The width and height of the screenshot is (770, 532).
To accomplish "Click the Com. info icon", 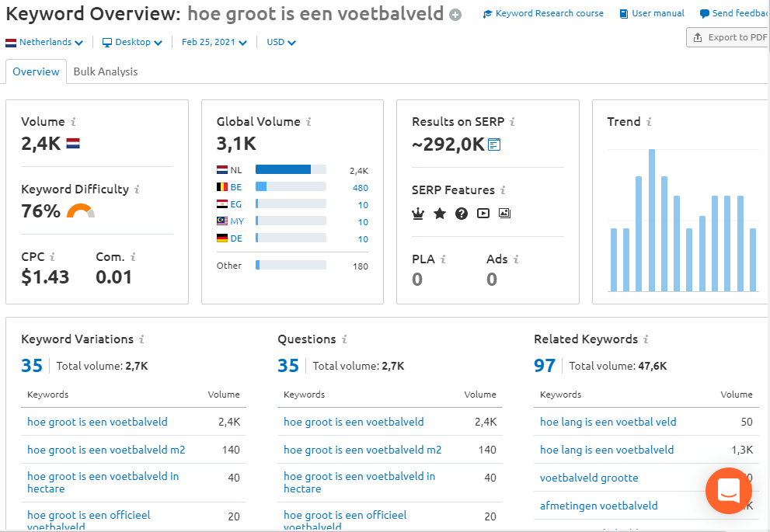I will pyautogui.click(x=133, y=256).
